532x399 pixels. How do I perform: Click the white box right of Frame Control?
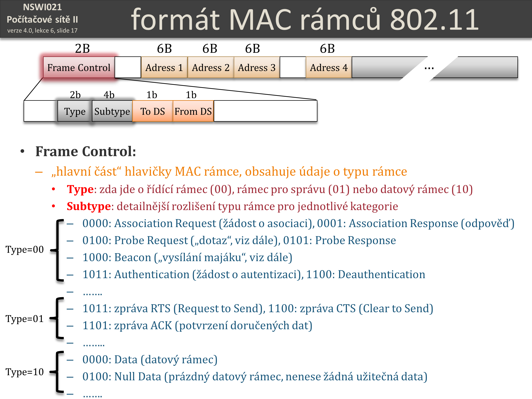click(128, 67)
